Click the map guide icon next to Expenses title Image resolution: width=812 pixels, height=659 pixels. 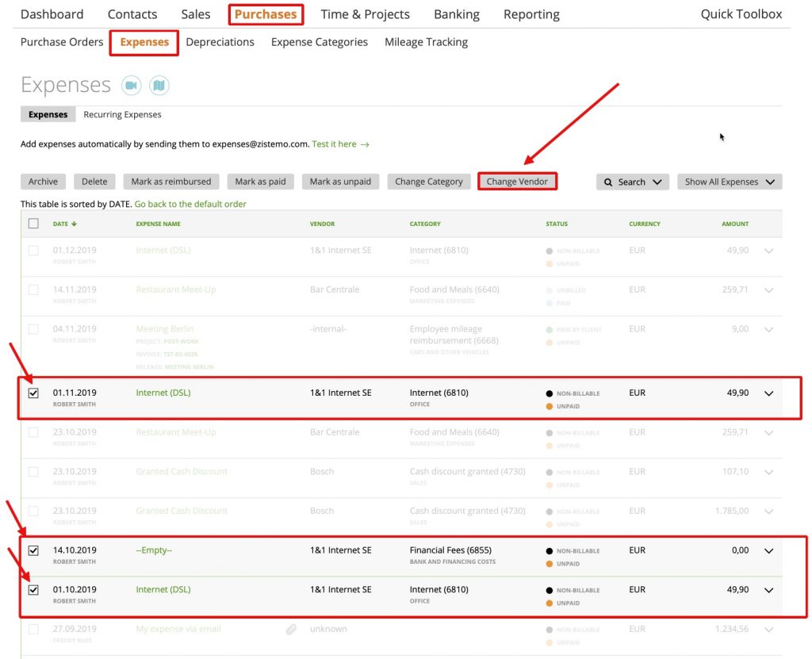(x=159, y=85)
